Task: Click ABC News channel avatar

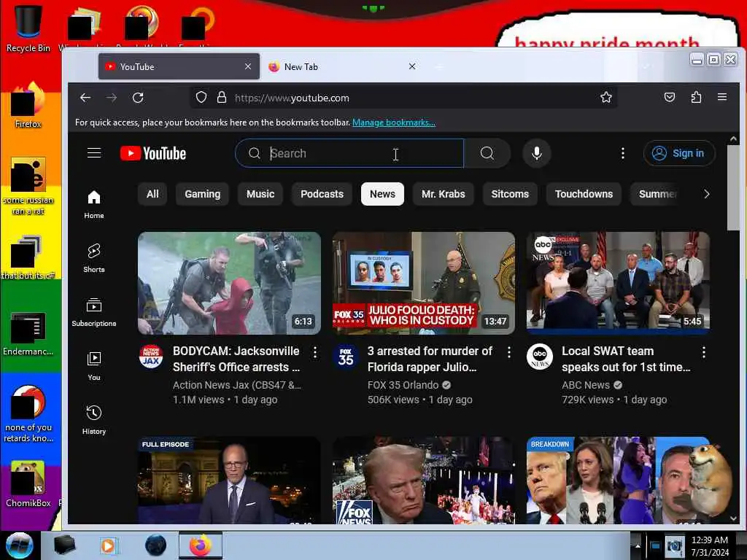Action: click(x=540, y=356)
